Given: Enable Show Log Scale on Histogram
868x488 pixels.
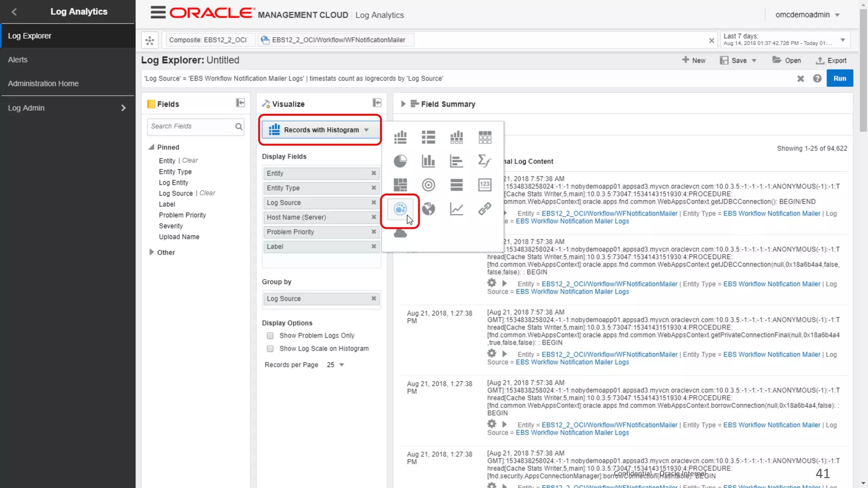Looking at the screenshot, I should tap(270, 349).
